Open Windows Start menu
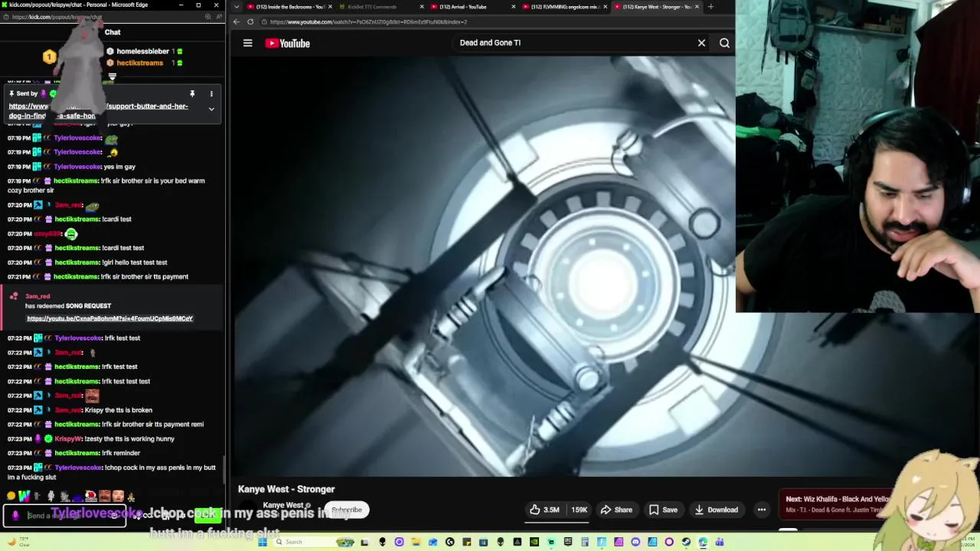Viewport: 980px width, 551px height. click(x=262, y=542)
